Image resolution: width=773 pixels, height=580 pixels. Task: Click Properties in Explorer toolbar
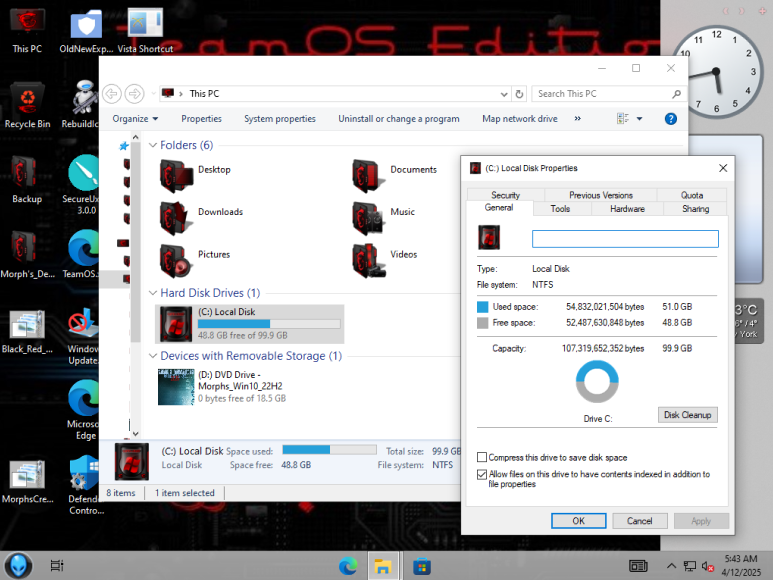[x=201, y=119]
